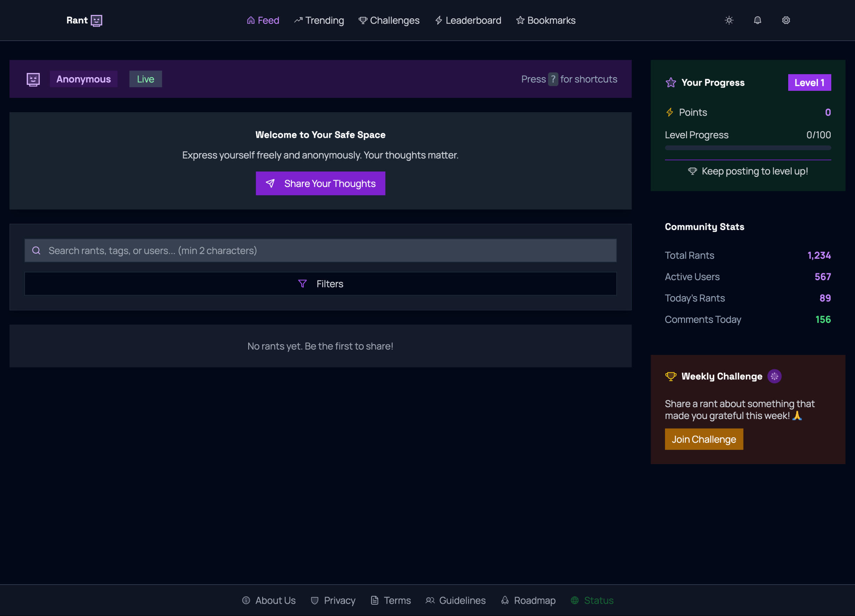Image resolution: width=855 pixels, height=616 pixels.
Task: Toggle the Live status badge
Action: [146, 79]
